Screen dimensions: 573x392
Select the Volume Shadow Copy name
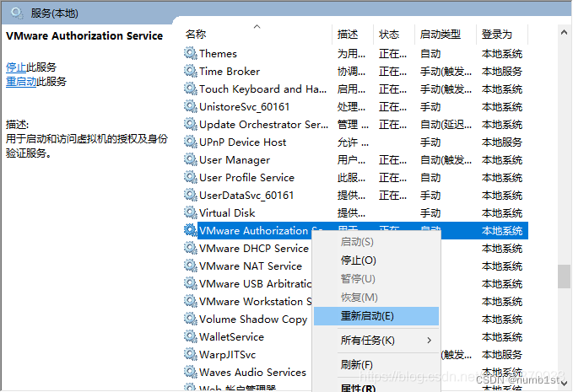(x=253, y=320)
